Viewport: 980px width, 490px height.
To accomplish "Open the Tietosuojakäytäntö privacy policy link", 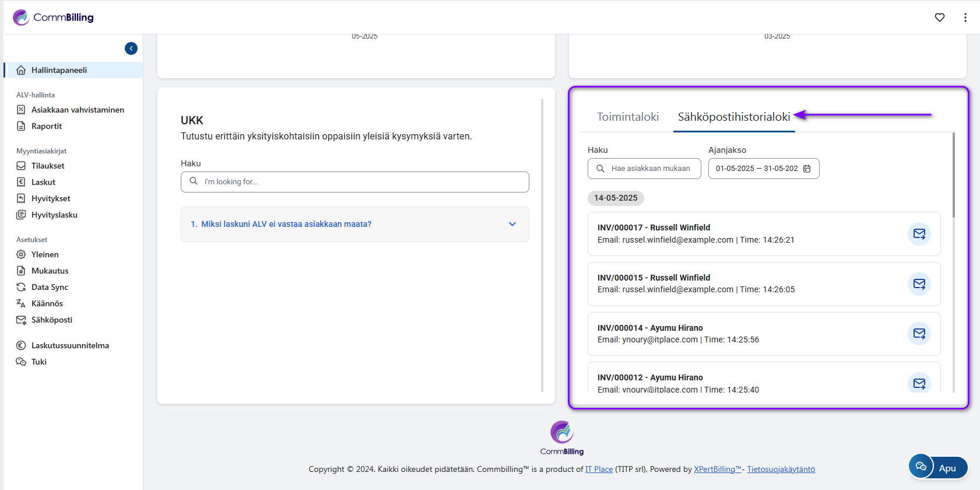I will [x=781, y=469].
